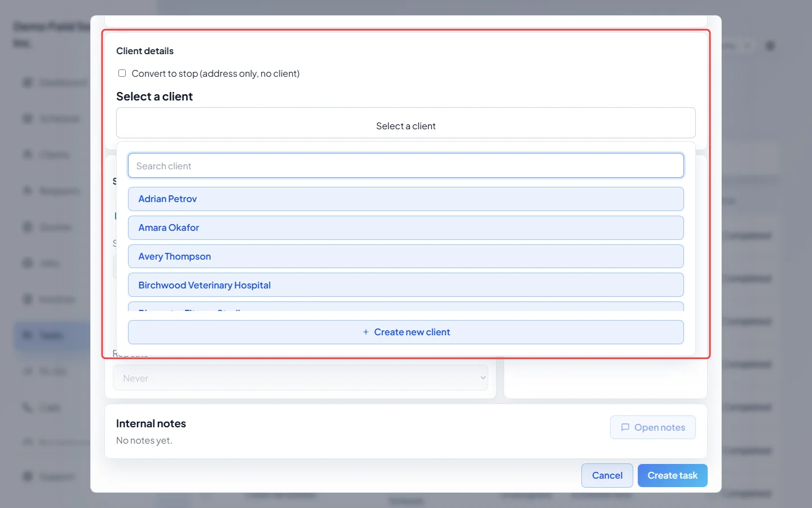Screen dimensions: 812x508
Task: Pick Amara Okafor as the client
Action: pyautogui.click(x=406, y=228)
